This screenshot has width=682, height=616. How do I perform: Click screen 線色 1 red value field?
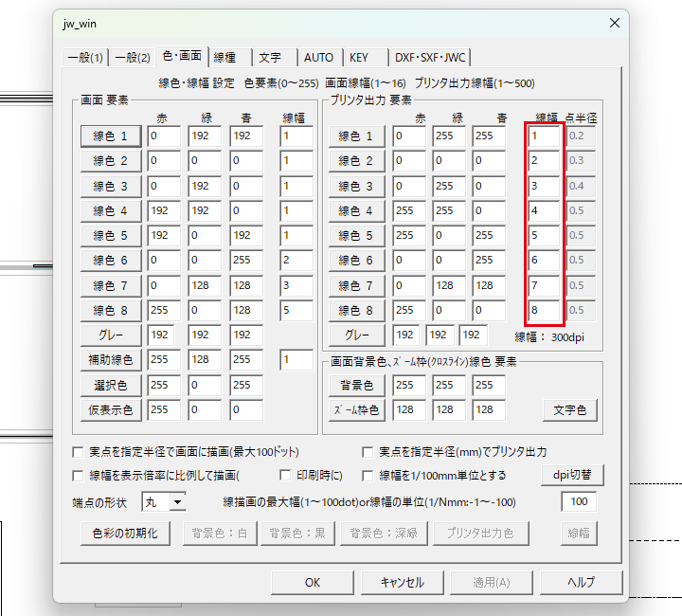[164, 136]
